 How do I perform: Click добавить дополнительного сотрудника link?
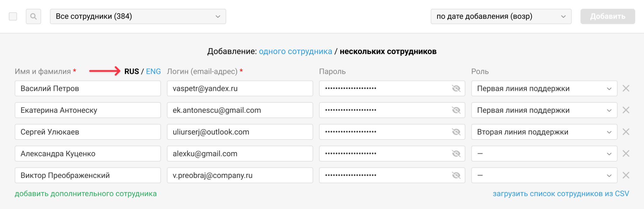point(86,194)
